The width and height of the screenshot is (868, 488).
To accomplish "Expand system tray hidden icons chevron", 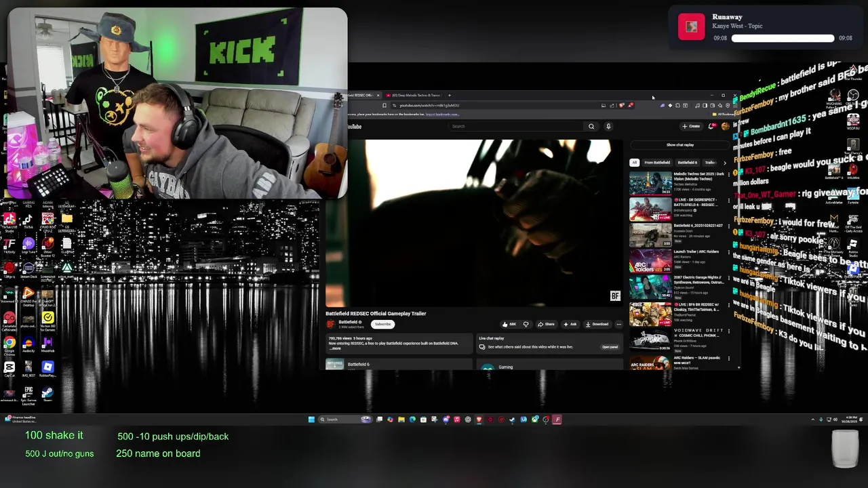I will [812, 420].
